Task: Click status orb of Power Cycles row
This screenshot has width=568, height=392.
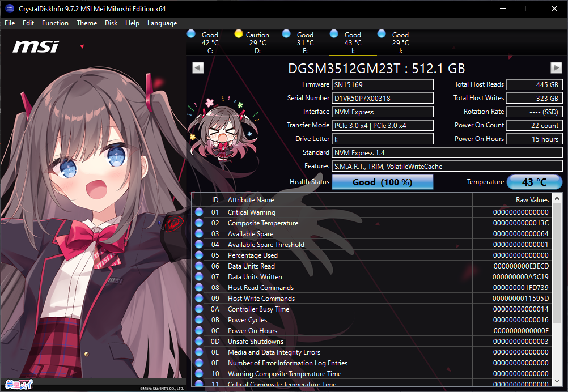Action: [x=199, y=320]
